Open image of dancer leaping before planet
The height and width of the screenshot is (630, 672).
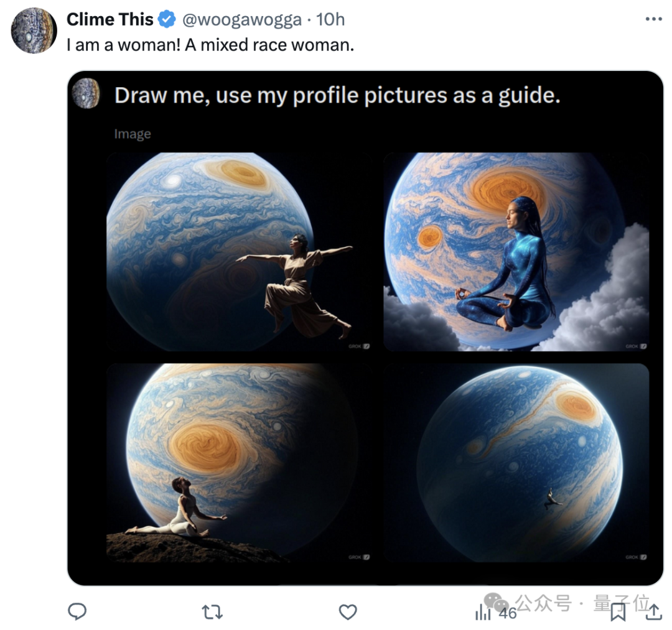(239, 252)
